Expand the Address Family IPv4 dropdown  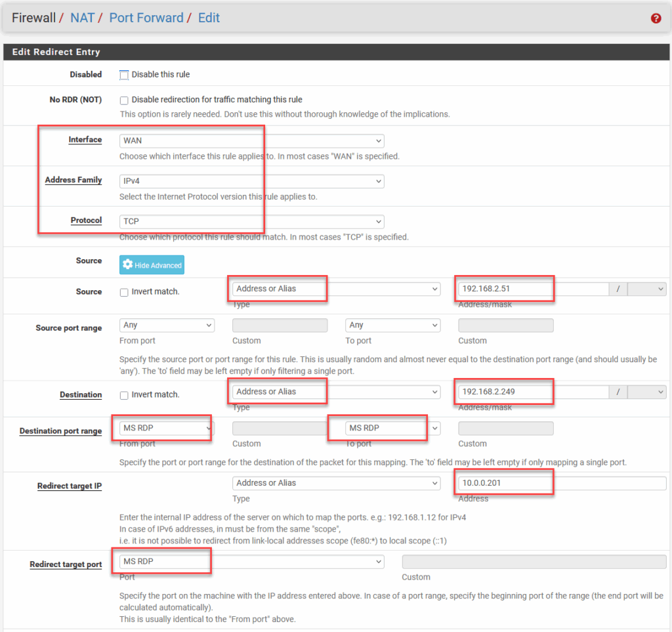[251, 181]
